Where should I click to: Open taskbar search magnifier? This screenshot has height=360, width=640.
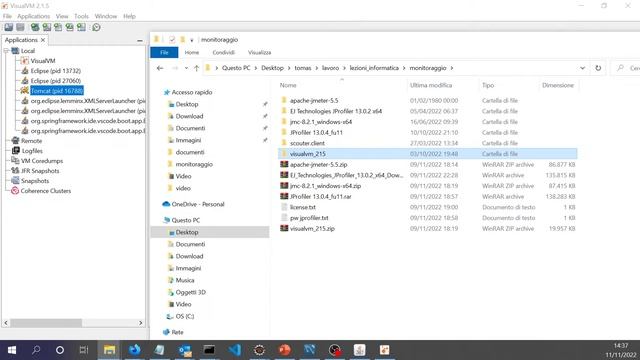click(x=36, y=350)
